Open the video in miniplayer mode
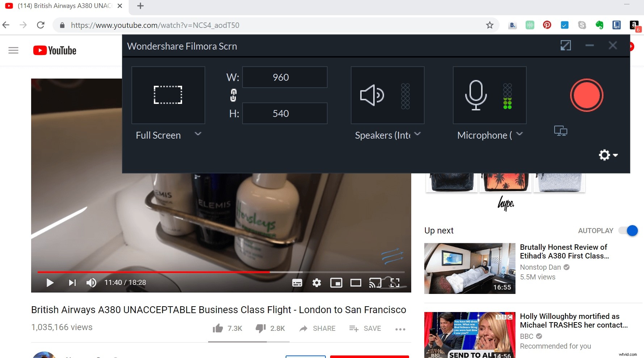Viewport: 644px width, 358px height. click(336, 283)
